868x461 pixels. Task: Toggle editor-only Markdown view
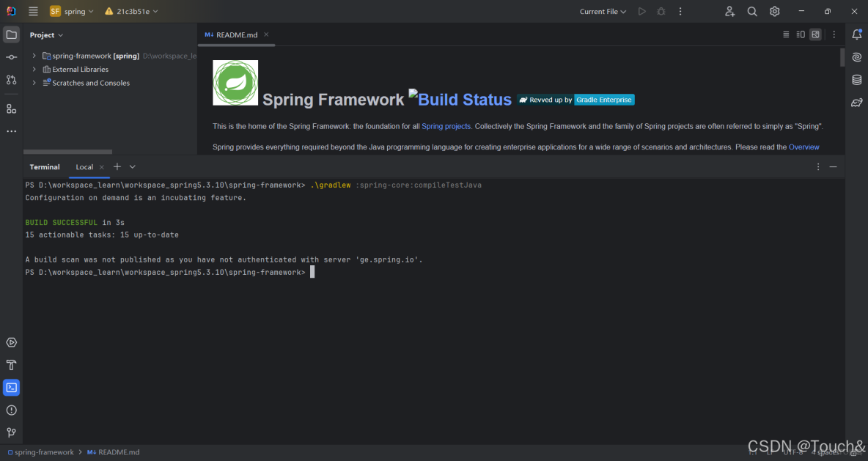click(x=785, y=34)
